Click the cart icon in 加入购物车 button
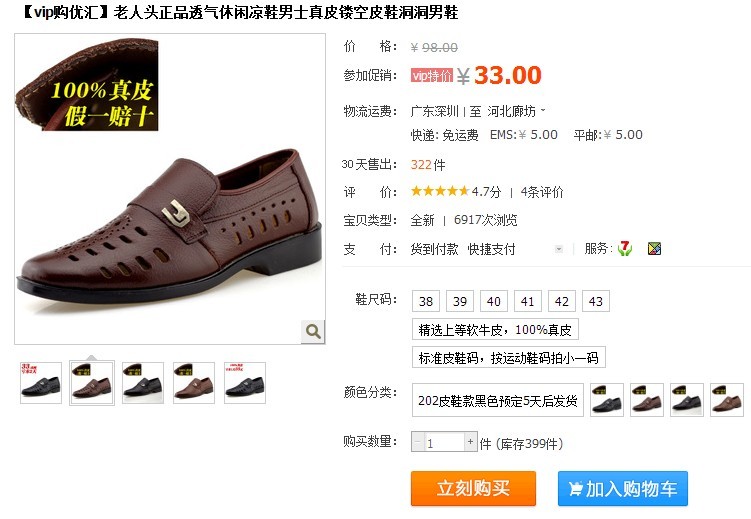Screen dimensions: 751x519 (575, 489)
